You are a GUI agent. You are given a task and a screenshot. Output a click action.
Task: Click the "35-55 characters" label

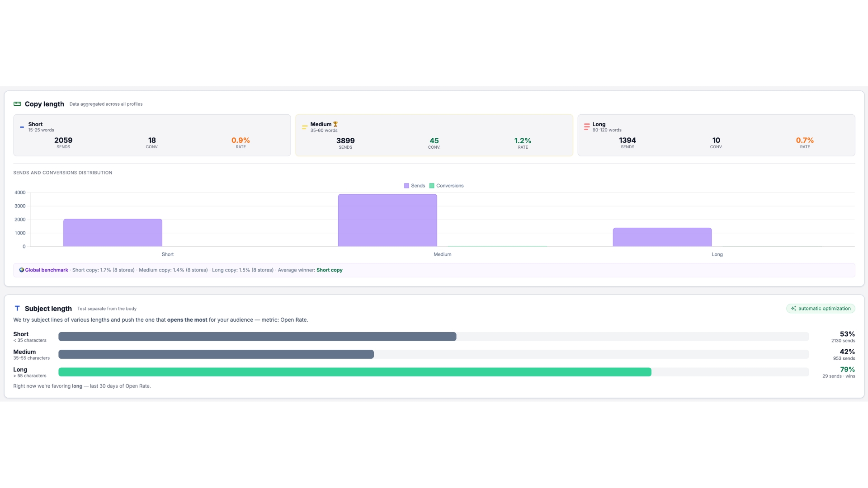tap(32, 358)
